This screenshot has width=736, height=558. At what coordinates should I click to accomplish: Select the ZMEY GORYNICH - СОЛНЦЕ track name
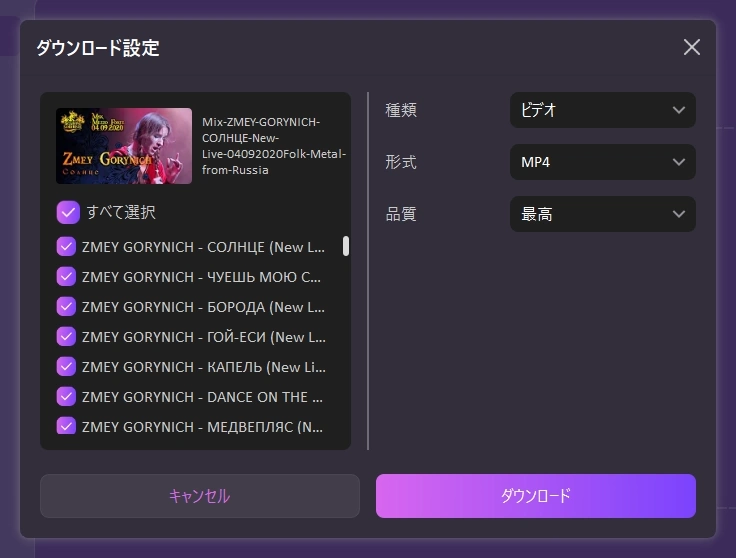point(202,247)
